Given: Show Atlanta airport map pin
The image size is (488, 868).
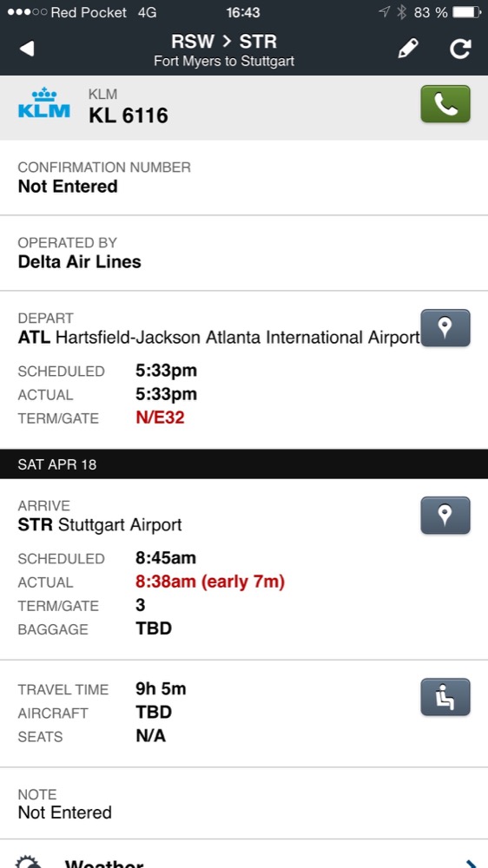Looking at the screenshot, I should click(445, 328).
